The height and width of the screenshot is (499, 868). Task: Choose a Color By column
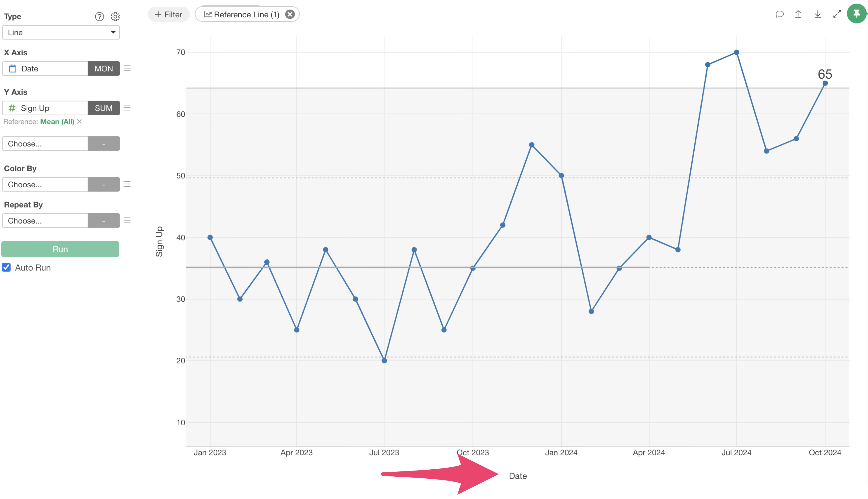[x=45, y=184]
